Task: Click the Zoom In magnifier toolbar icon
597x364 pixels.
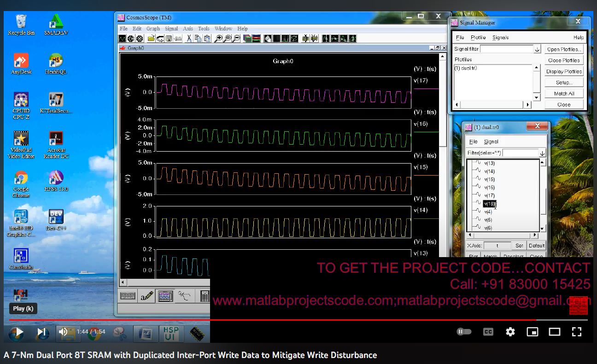Action: [219, 39]
